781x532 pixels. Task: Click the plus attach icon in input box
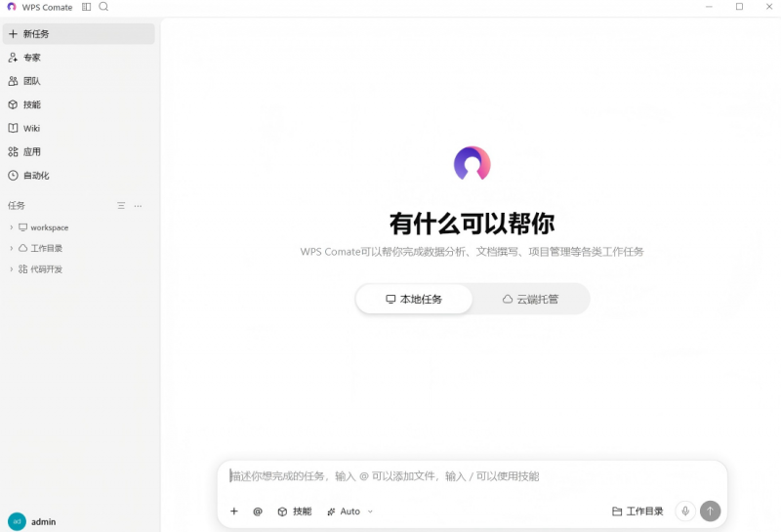click(234, 512)
